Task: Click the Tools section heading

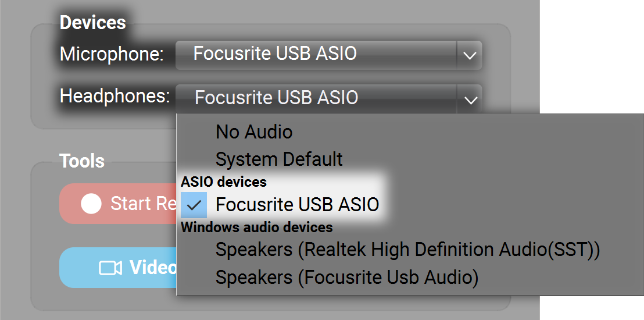Action: [82, 161]
